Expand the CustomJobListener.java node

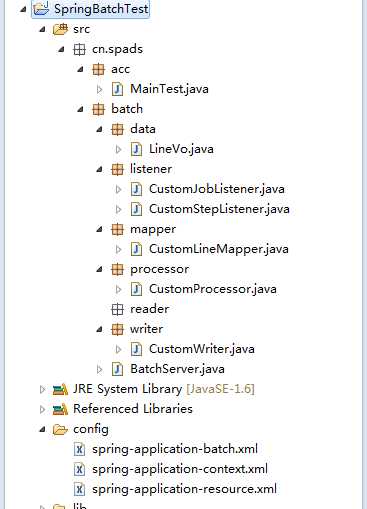[118, 189]
